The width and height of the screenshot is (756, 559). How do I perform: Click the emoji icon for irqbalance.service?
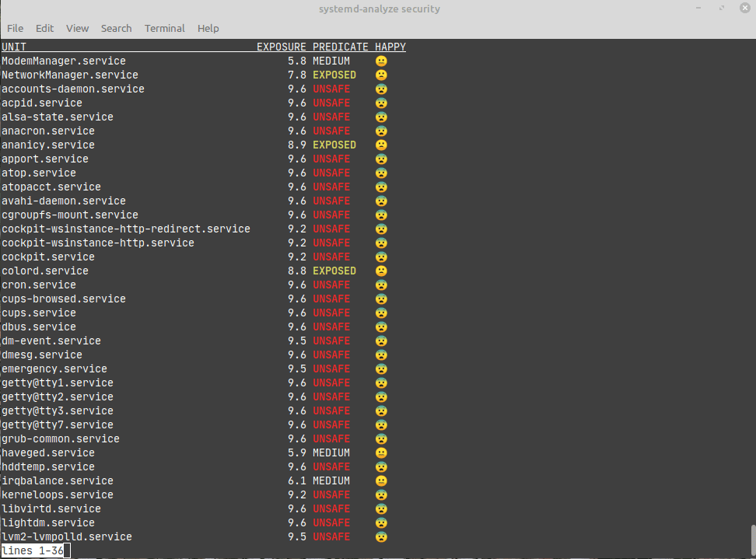pyautogui.click(x=381, y=481)
